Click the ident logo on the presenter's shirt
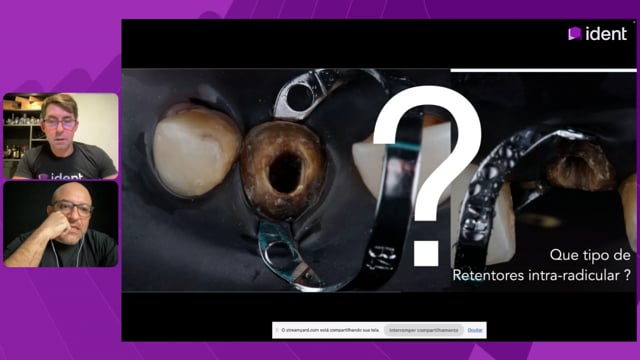Image resolution: width=640 pixels, height=360 pixels. coord(60,176)
